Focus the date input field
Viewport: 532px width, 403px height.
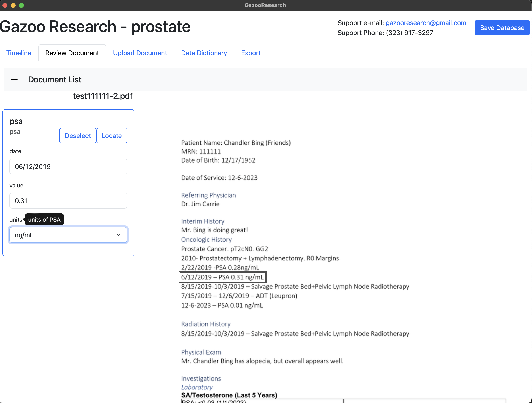pos(68,167)
